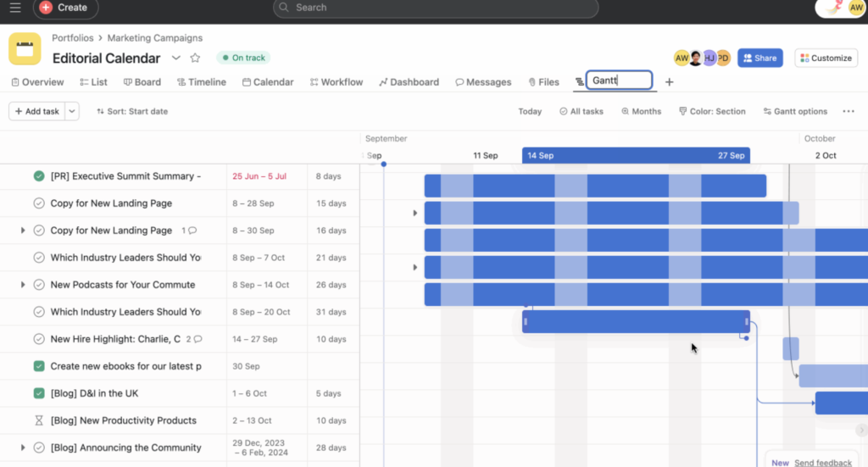Click the search field
This screenshot has height=467, width=868.
(436, 8)
